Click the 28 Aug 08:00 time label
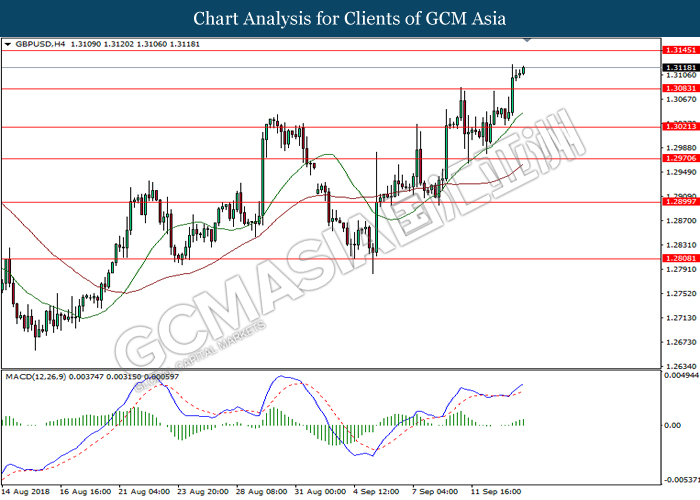The height and width of the screenshot is (500, 700). click(x=262, y=492)
